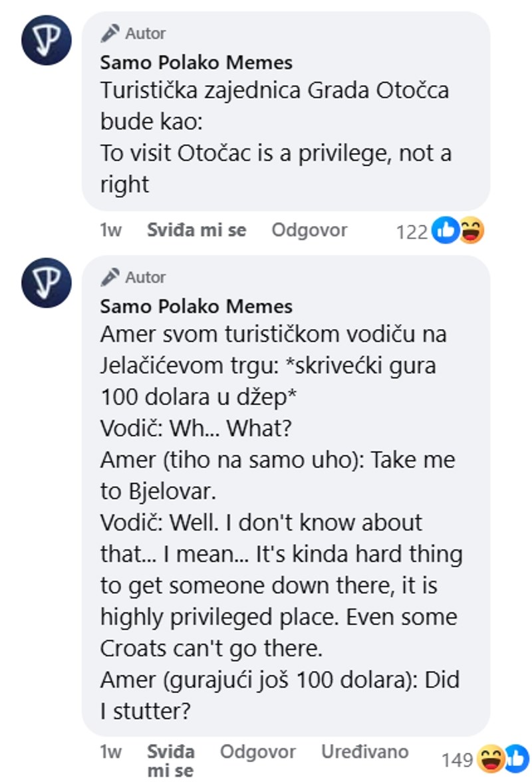Image resolution: width=532 pixels, height=782 pixels.
Task: Click the laughing emoji reaction beside 122
Action: tap(471, 231)
